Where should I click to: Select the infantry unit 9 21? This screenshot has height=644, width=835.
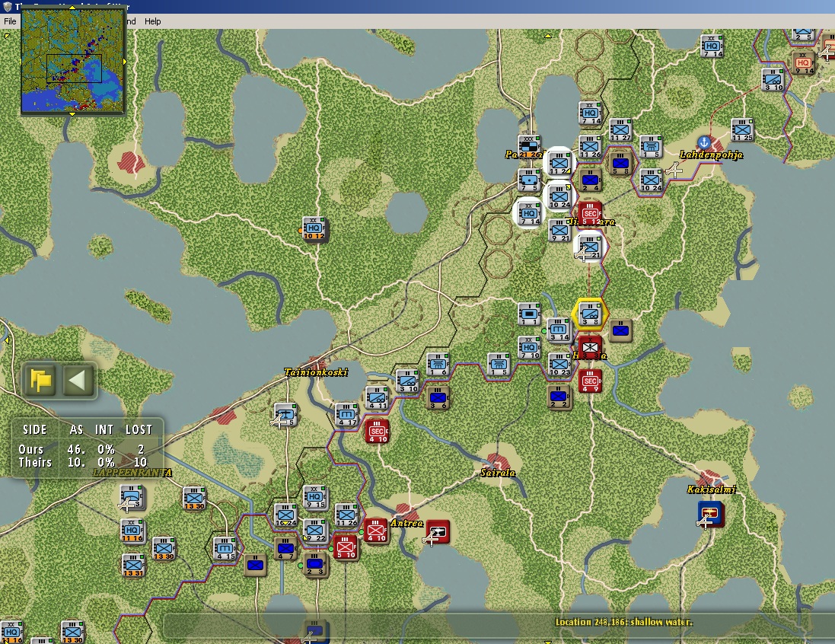pyautogui.click(x=559, y=231)
